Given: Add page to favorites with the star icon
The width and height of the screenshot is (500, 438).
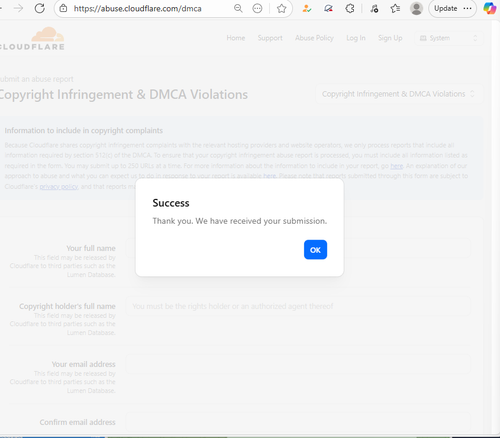Looking at the screenshot, I should tap(282, 8).
